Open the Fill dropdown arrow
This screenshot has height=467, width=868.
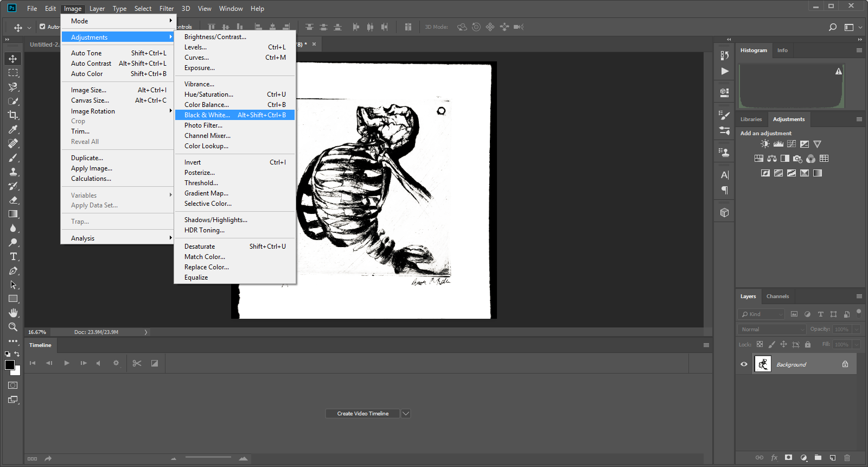(857, 344)
